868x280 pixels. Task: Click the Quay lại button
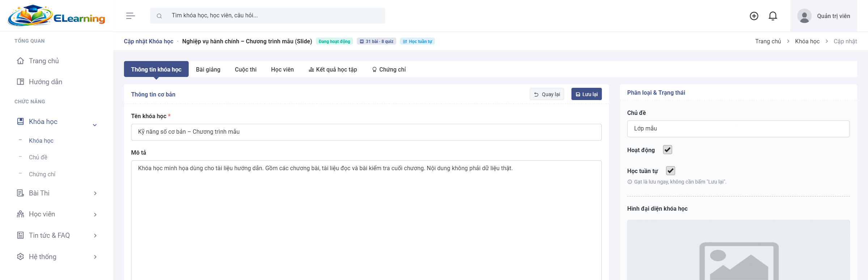547,94
